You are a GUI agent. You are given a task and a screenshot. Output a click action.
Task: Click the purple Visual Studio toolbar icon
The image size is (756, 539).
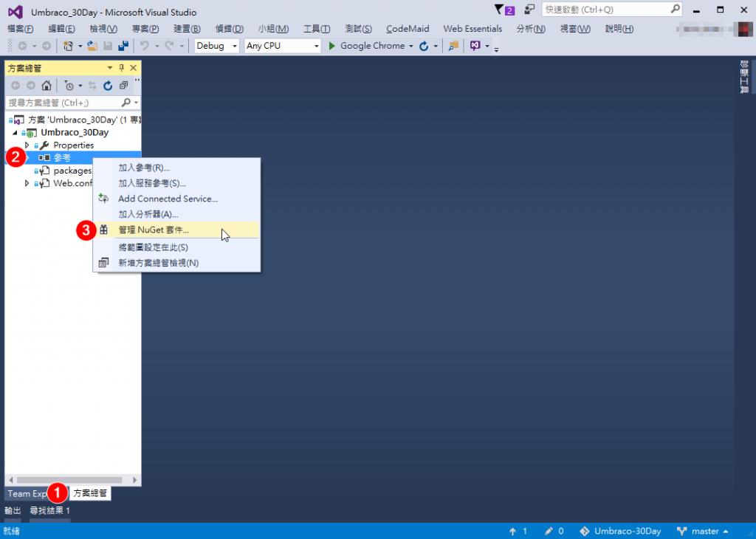tap(475, 45)
